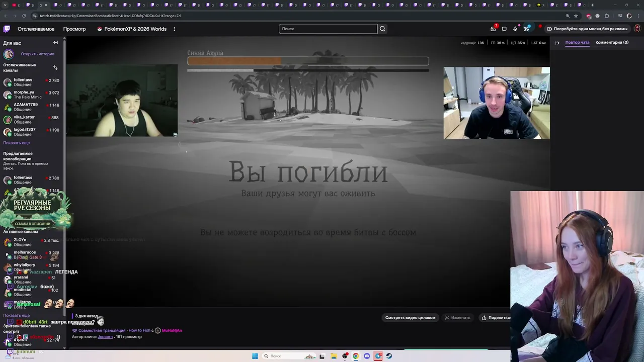644x362 pixels.
Task: Open a new browser tab
Action: [592, 5]
